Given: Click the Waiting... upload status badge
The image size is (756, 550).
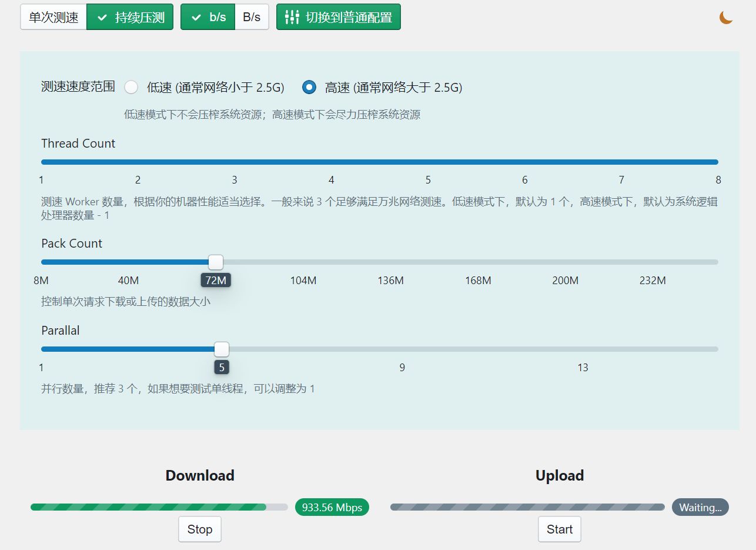Looking at the screenshot, I should click(700, 507).
